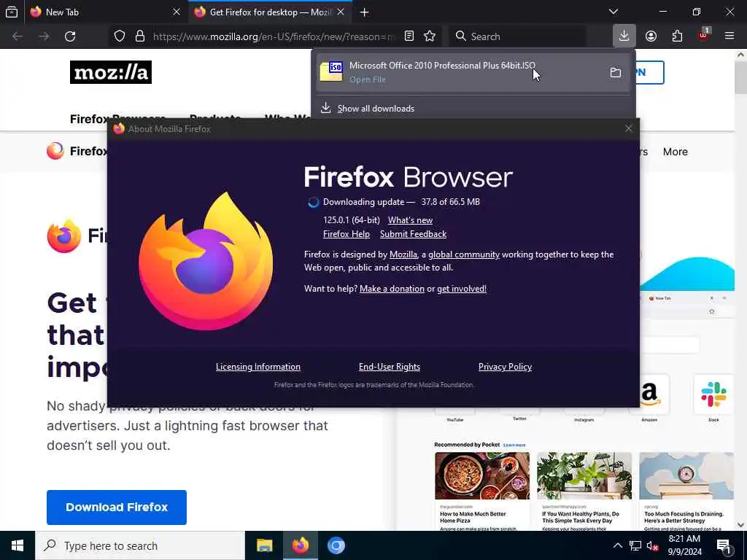The width and height of the screenshot is (747, 560).
Task: Click the Firefox taskbar icon
Action: click(301, 545)
